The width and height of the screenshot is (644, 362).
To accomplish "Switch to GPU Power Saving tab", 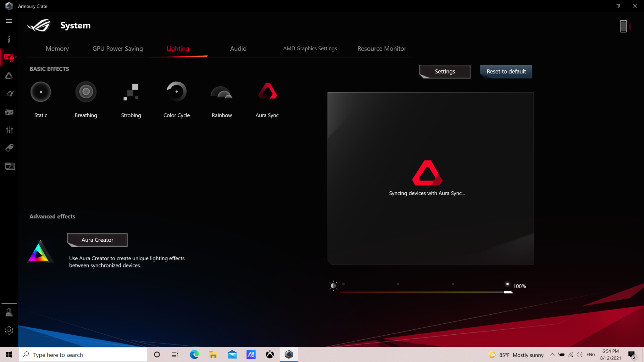I will [x=118, y=49].
